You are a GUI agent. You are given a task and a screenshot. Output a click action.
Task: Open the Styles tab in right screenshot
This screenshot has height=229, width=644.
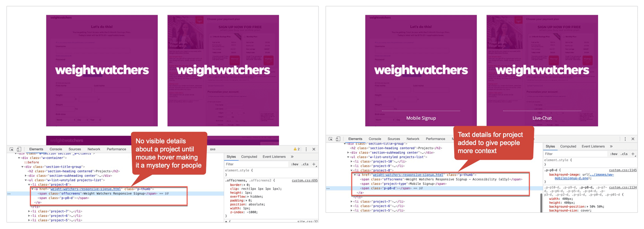coord(550,147)
